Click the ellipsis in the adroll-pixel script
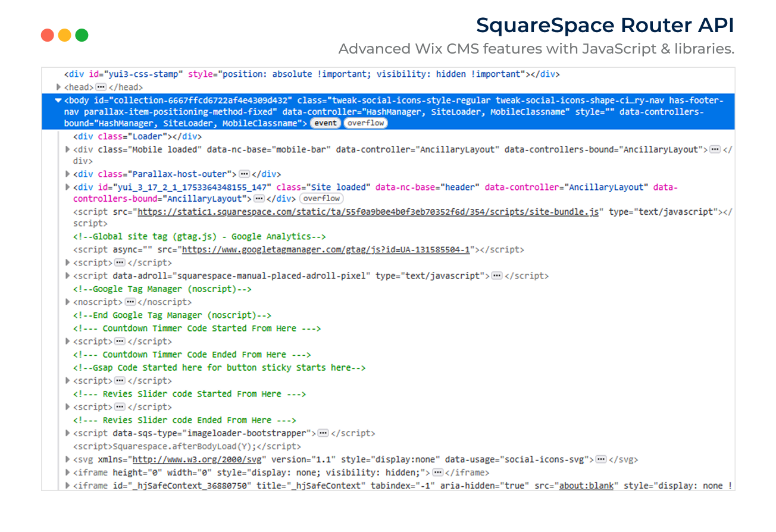 (x=496, y=276)
